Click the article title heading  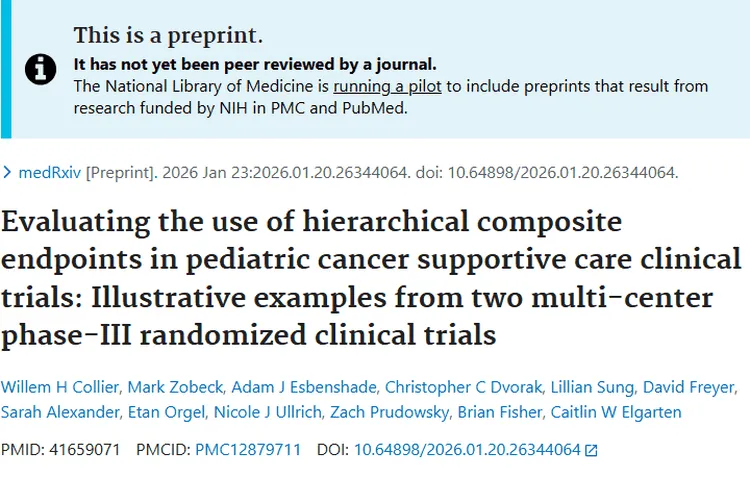[370, 277]
